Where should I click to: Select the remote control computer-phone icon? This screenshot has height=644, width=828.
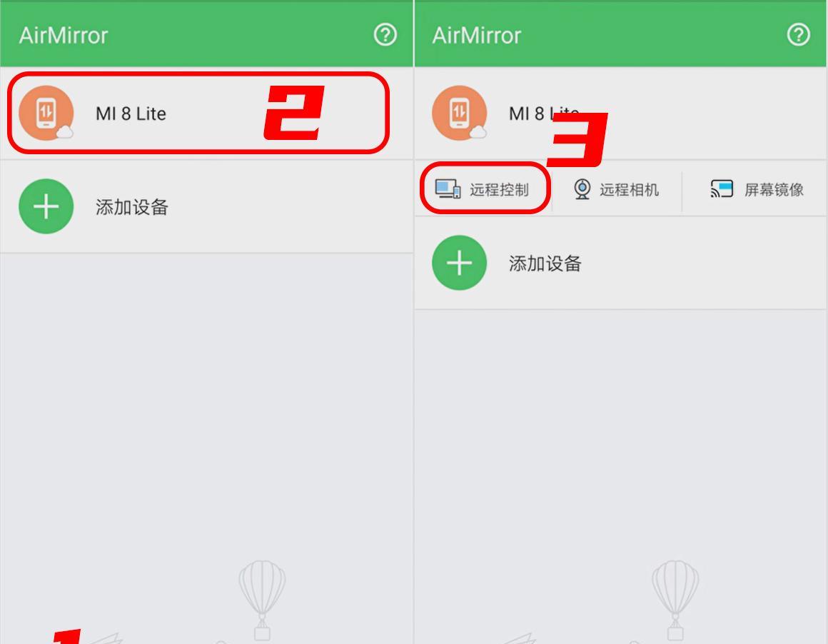coord(448,188)
